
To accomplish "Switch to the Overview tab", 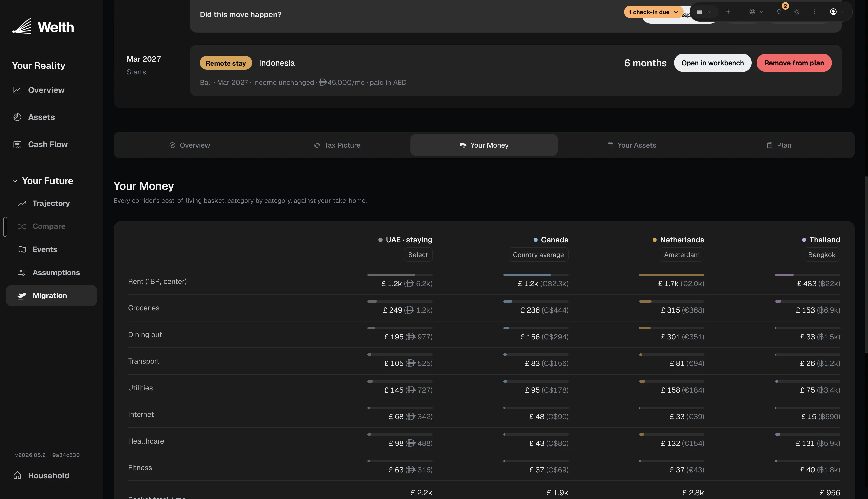I will pyautogui.click(x=190, y=145).
